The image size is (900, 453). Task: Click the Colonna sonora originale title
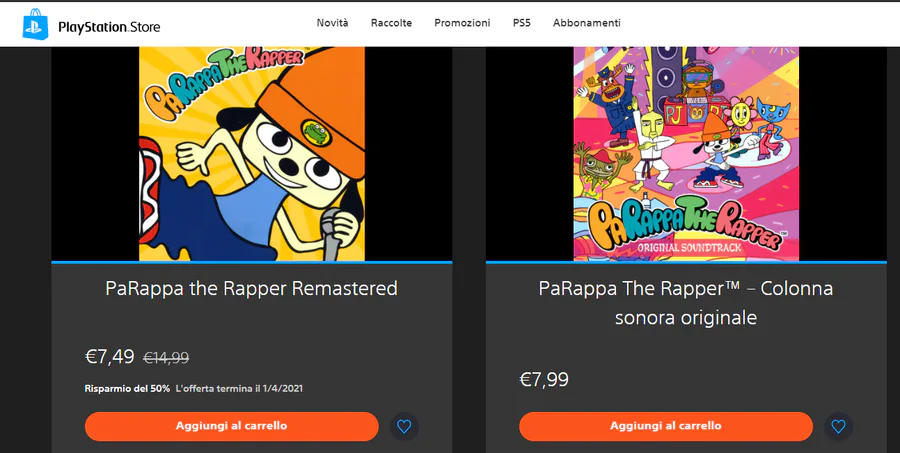click(x=685, y=303)
